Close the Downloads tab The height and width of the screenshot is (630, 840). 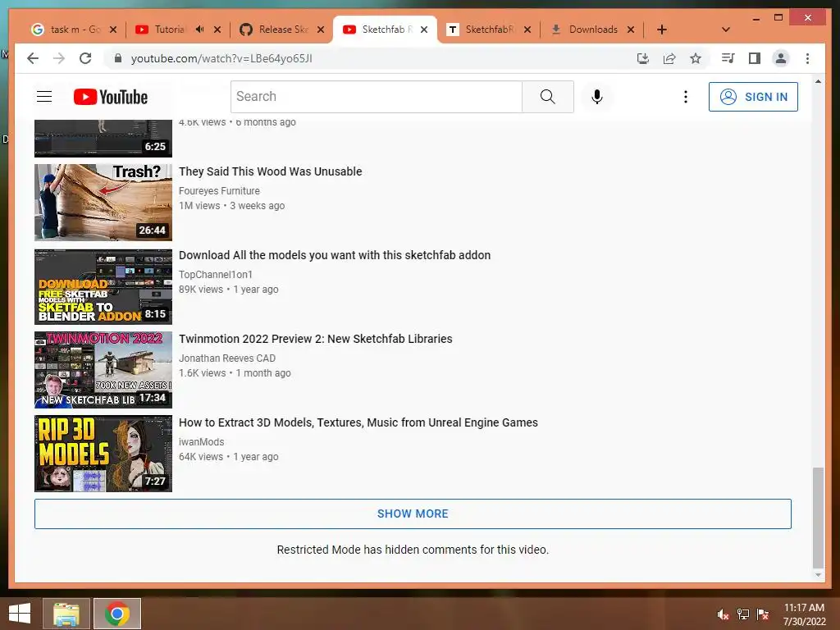click(x=631, y=30)
